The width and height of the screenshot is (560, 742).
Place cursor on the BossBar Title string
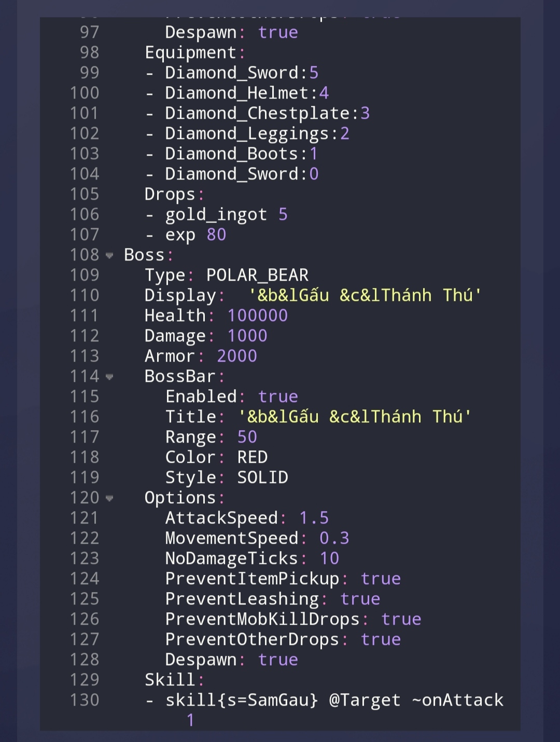pyautogui.click(x=355, y=417)
